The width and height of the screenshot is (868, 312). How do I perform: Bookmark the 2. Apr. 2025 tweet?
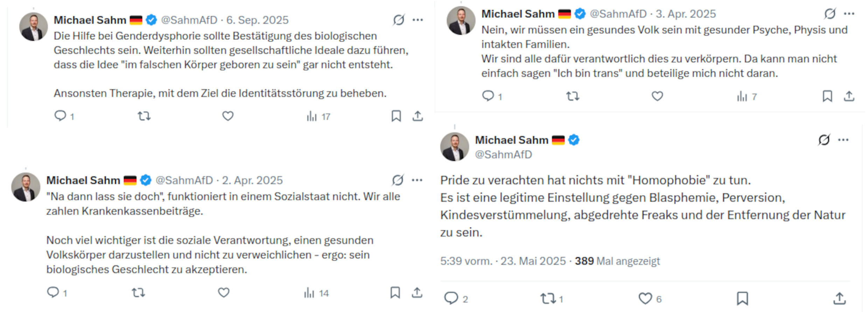pyautogui.click(x=395, y=292)
